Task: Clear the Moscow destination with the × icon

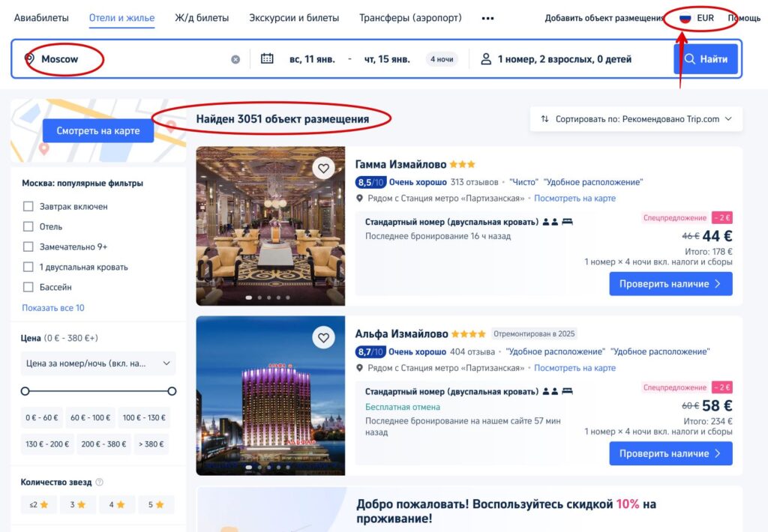Action: coord(235,58)
